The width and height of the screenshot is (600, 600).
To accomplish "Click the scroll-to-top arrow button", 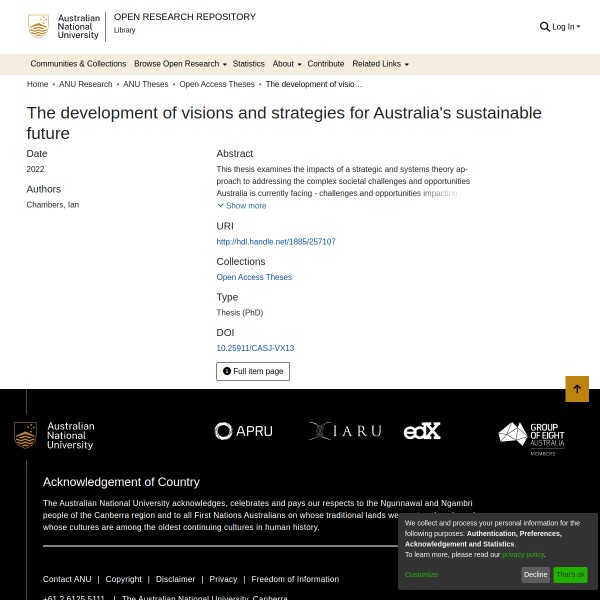I will pyautogui.click(x=577, y=389).
